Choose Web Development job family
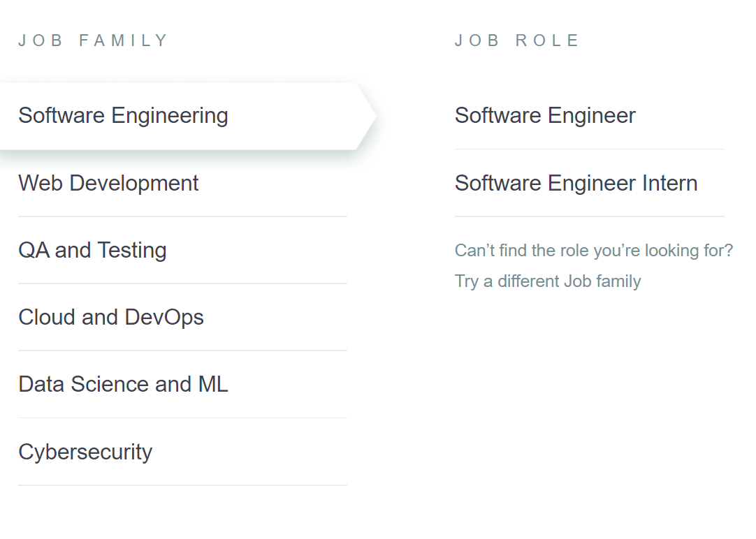756x539 pixels. [x=108, y=184]
